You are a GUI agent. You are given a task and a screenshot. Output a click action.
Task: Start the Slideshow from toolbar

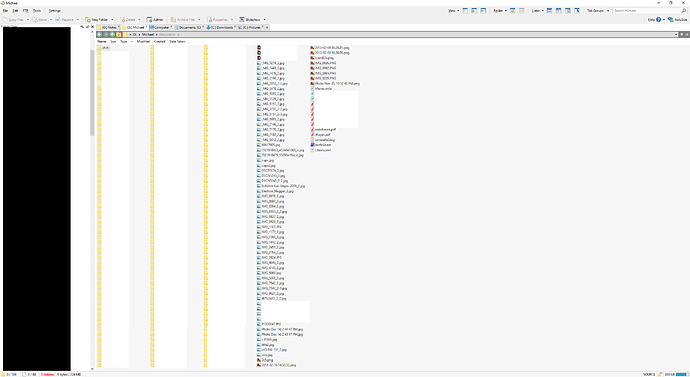[x=250, y=20]
